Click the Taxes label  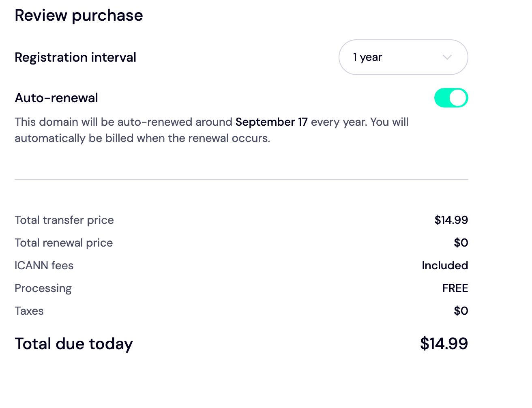29,311
